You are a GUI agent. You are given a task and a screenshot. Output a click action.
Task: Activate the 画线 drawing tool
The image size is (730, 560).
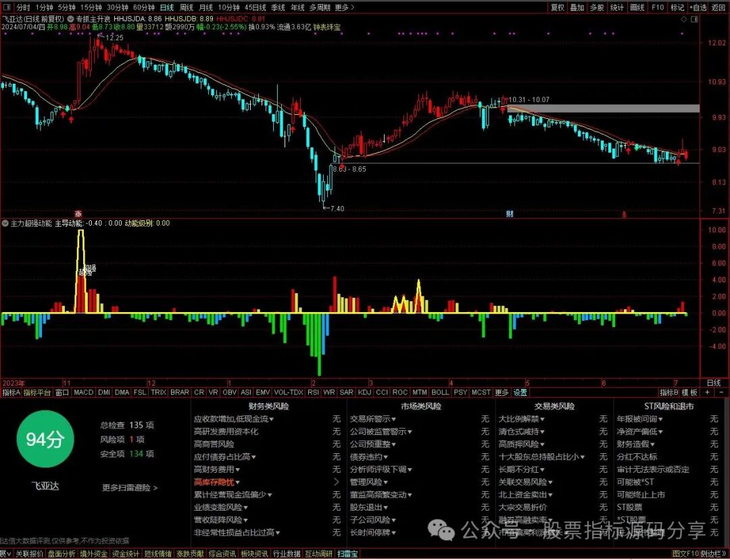tap(637, 7)
